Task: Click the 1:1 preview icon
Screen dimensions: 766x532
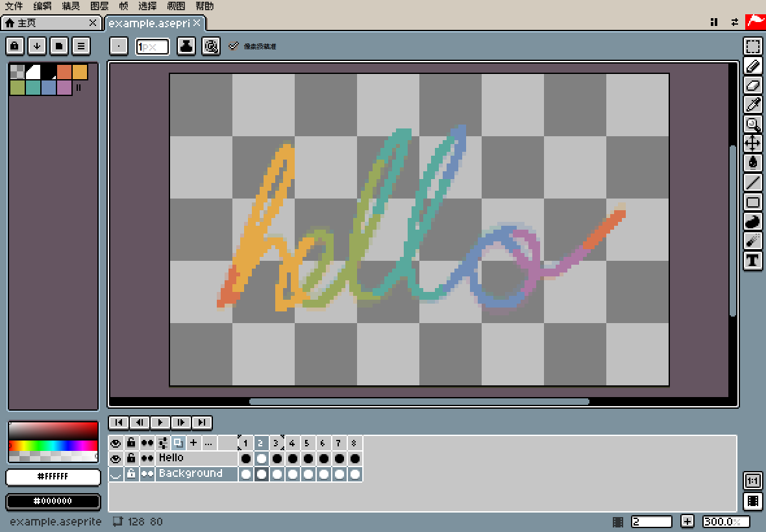Action: click(753, 481)
